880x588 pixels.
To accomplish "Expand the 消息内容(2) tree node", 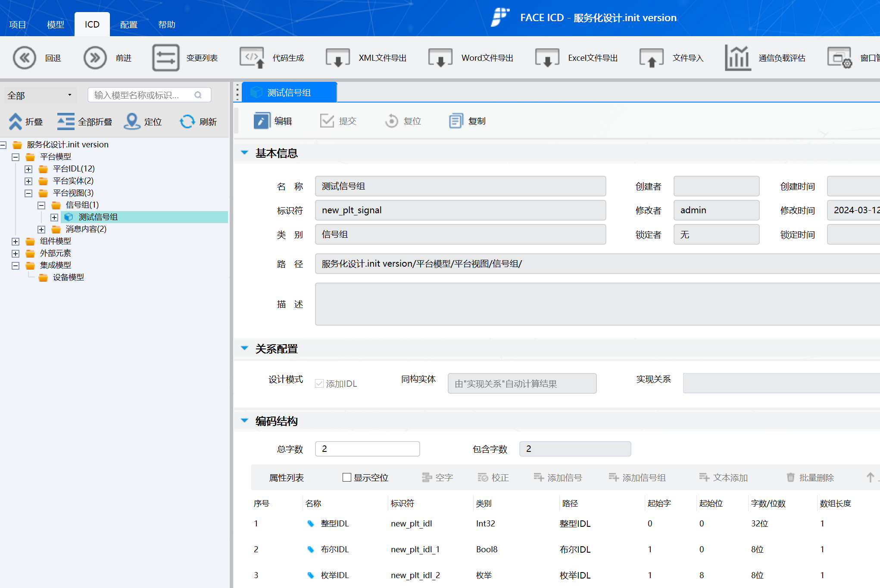I will pos(41,229).
